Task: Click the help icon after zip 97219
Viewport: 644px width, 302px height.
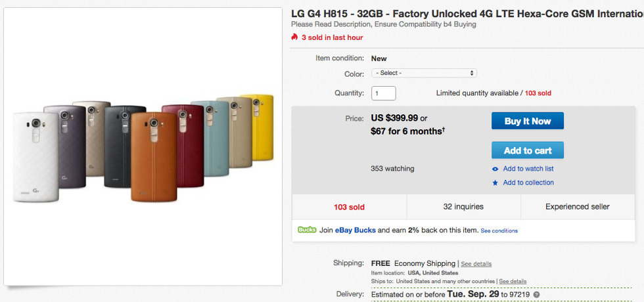Action: coord(537,295)
